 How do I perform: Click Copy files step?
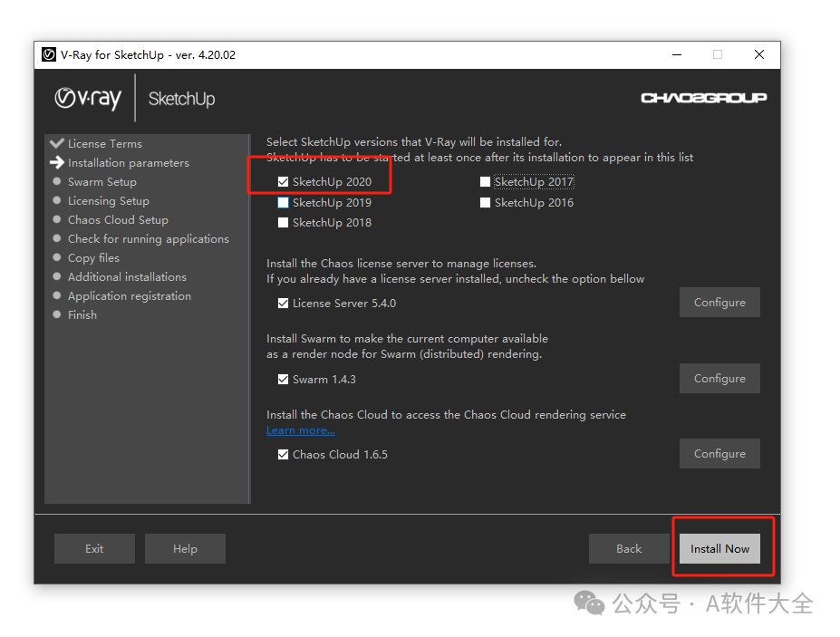click(x=93, y=258)
